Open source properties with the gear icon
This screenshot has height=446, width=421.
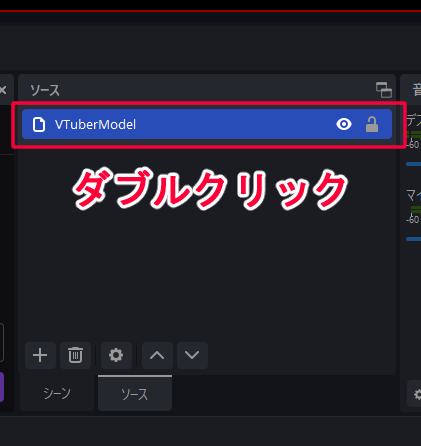pyautogui.click(x=116, y=355)
